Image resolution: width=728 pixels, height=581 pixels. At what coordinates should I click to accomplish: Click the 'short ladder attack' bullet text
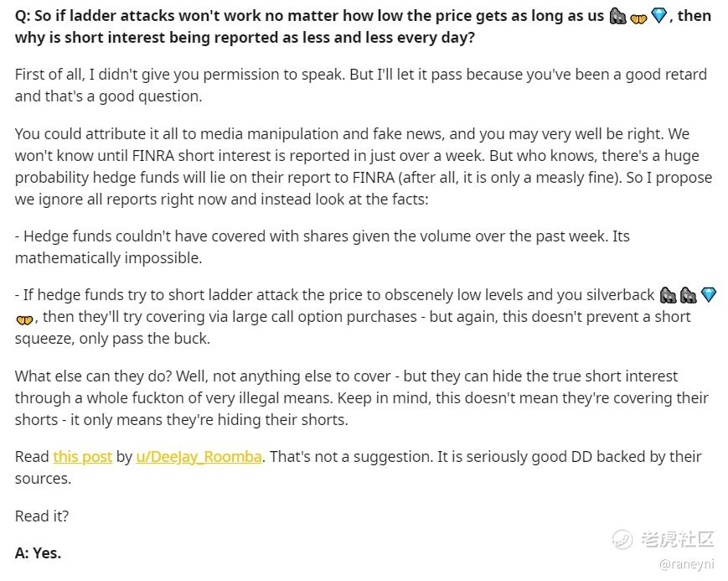click(366, 317)
